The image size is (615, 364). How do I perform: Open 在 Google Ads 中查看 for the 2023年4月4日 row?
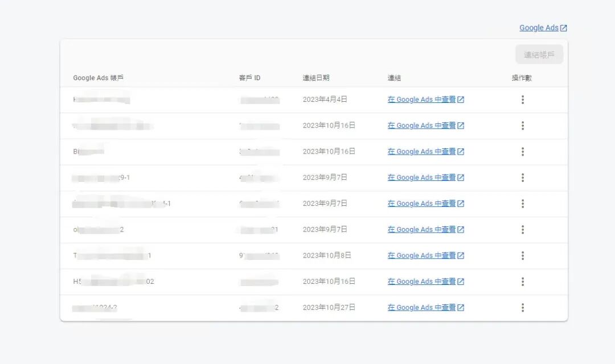click(426, 100)
